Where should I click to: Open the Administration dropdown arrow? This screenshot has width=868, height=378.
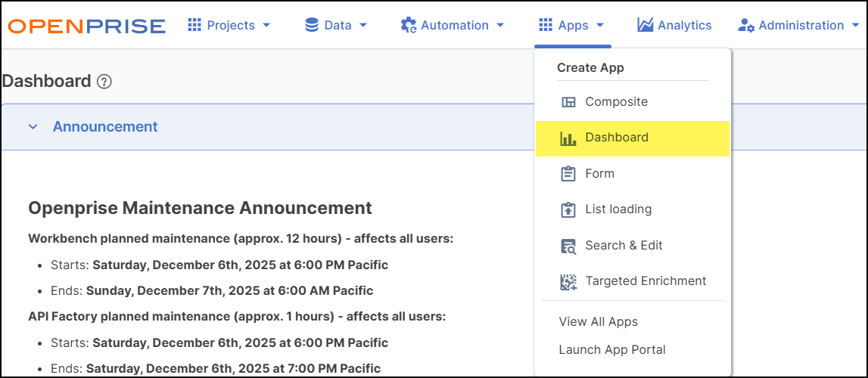(856, 26)
